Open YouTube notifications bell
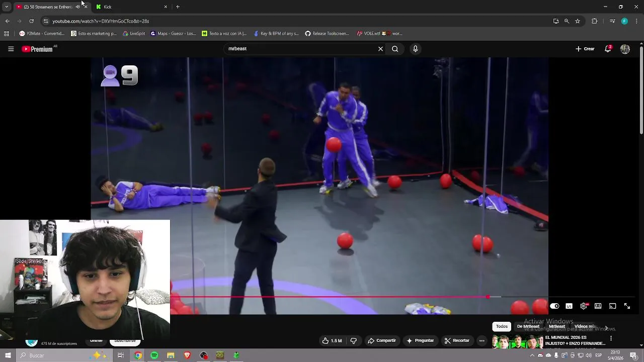This screenshot has width=644, height=362. coord(608,49)
